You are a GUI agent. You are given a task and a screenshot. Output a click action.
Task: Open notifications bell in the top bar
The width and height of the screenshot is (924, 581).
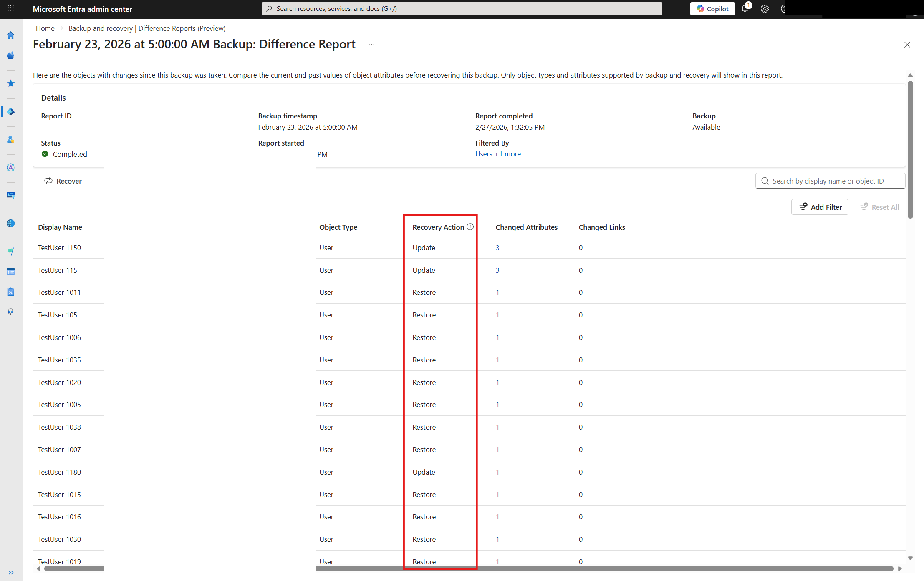click(745, 8)
